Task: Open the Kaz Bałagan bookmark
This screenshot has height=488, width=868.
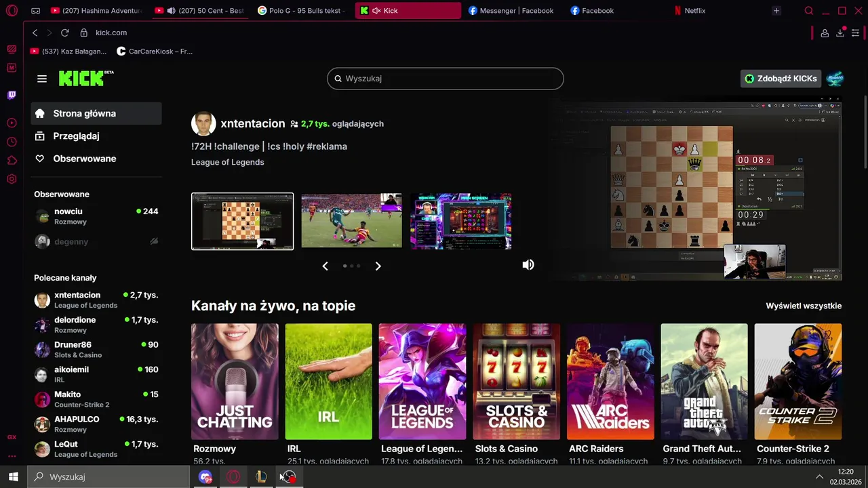Action: pyautogui.click(x=68, y=51)
